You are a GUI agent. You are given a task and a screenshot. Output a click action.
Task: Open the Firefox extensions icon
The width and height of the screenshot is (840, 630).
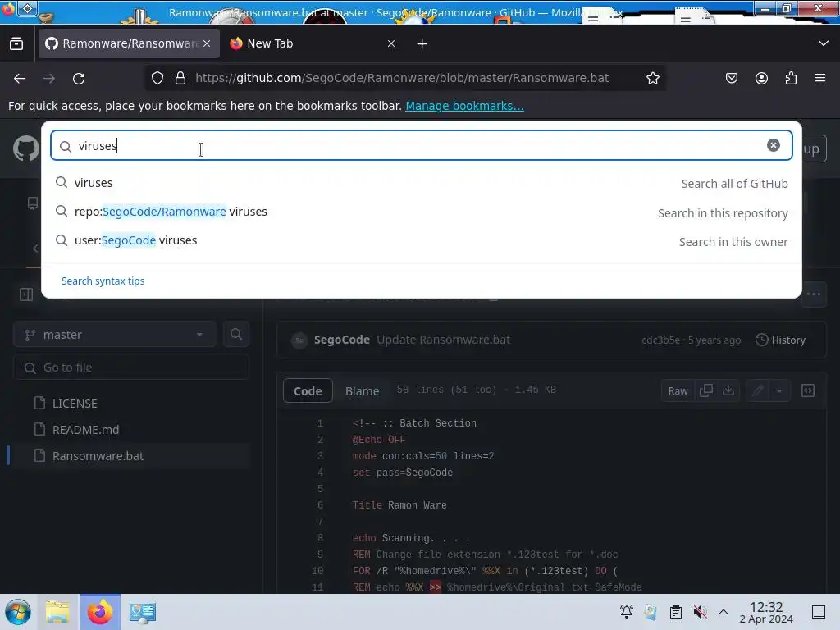791,78
